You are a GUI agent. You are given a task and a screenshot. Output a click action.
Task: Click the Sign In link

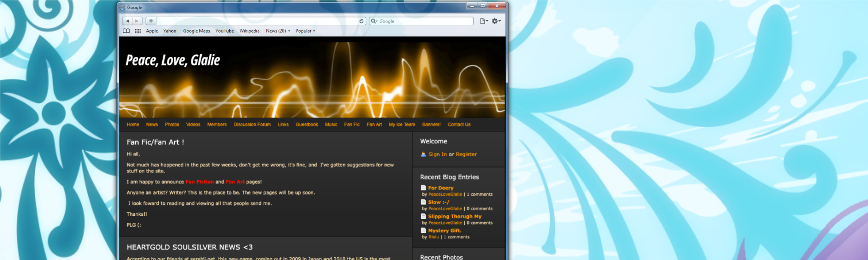[x=437, y=154]
